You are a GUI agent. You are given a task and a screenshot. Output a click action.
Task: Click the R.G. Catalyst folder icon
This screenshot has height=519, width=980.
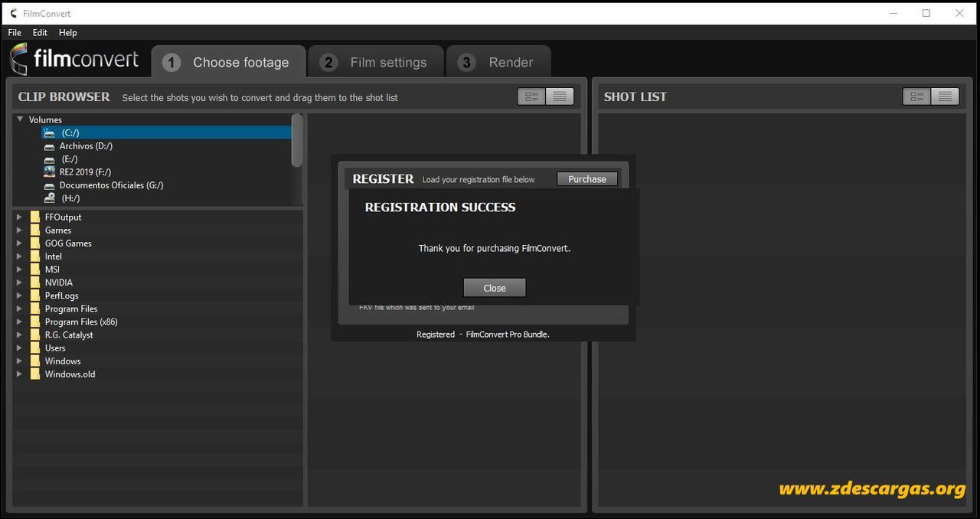pyautogui.click(x=35, y=335)
